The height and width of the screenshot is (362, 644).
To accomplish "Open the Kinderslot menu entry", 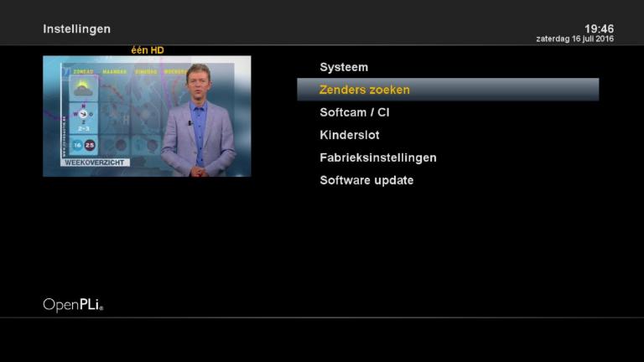I will coord(350,135).
